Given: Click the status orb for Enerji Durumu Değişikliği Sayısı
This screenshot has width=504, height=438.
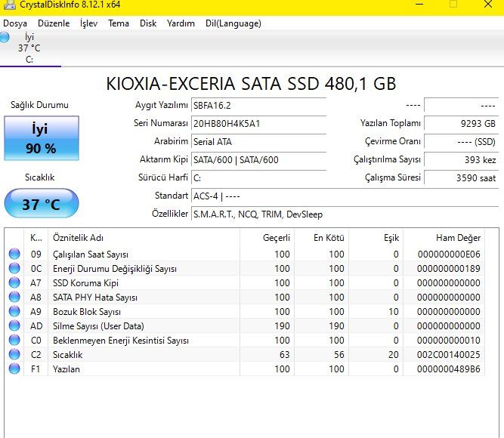Looking at the screenshot, I should pyautogui.click(x=14, y=268).
